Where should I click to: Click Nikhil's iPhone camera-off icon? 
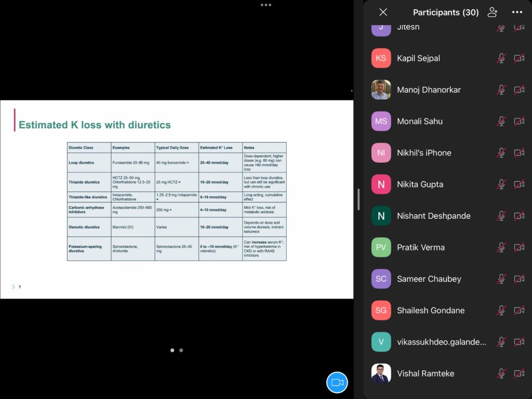coord(519,153)
